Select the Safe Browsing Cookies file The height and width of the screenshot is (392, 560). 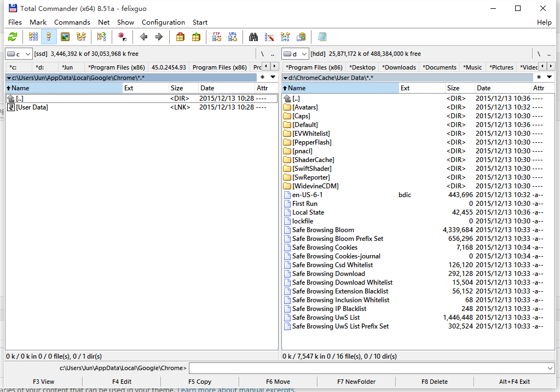(325, 247)
